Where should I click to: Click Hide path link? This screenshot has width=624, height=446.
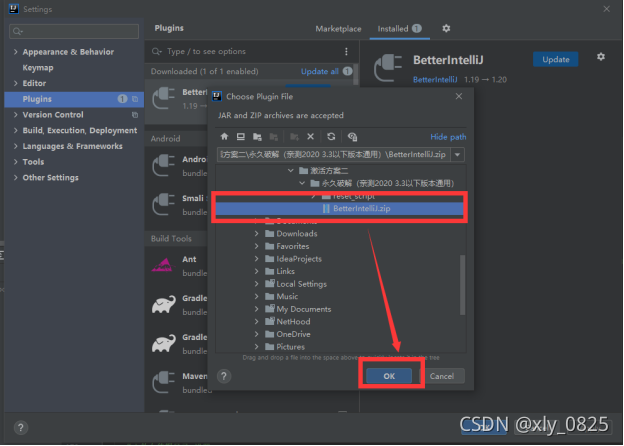coord(448,137)
